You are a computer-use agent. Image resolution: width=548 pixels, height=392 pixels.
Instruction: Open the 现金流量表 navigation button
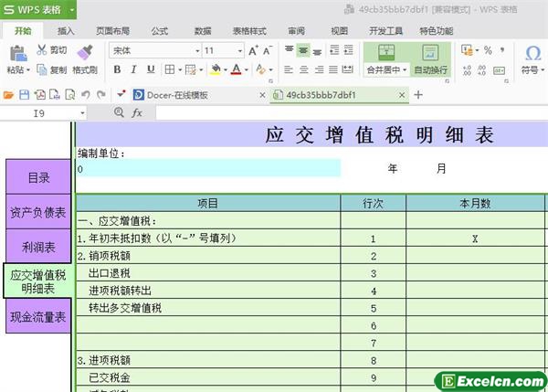pos(37,317)
